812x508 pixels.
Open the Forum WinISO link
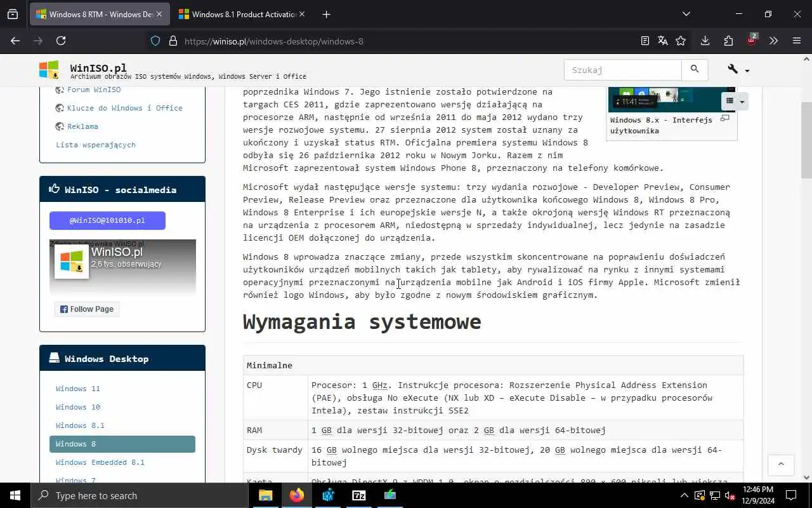pos(94,90)
